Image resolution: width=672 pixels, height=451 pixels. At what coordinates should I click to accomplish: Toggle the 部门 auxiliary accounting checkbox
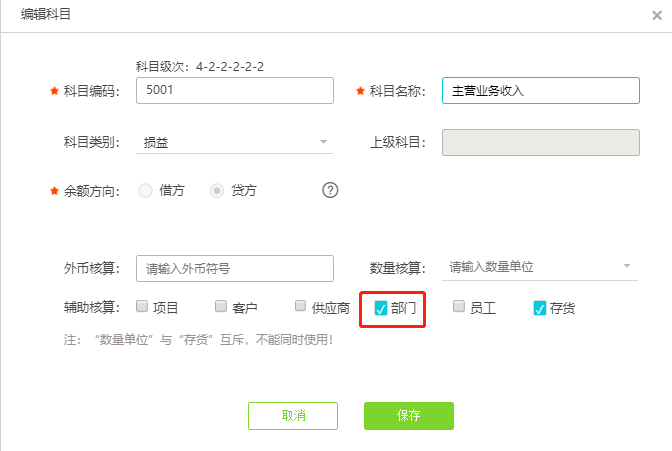tap(381, 308)
